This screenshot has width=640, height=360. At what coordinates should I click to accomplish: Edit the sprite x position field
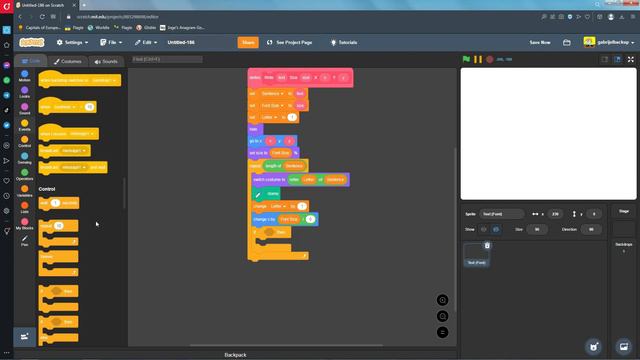pos(555,214)
